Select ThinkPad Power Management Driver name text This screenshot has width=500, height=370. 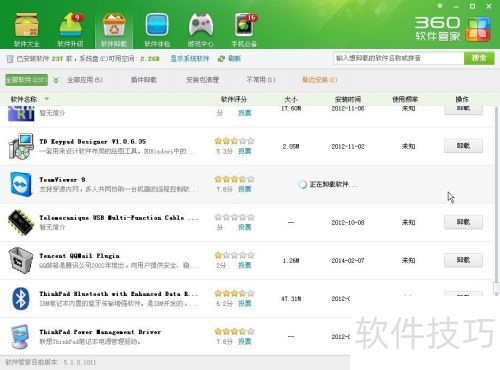(x=100, y=332)
